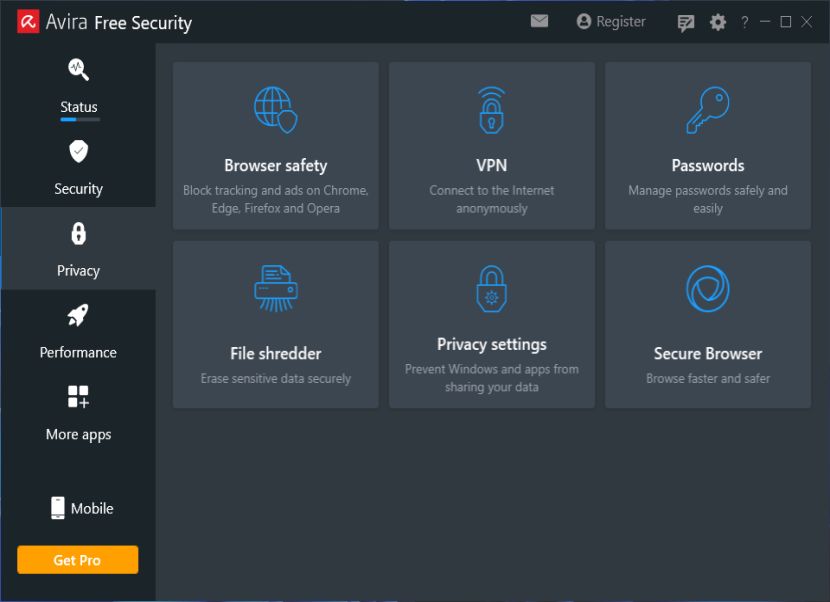Click the VPN wifi lock icon
The image size is (830, 602).
click(492, 110)
